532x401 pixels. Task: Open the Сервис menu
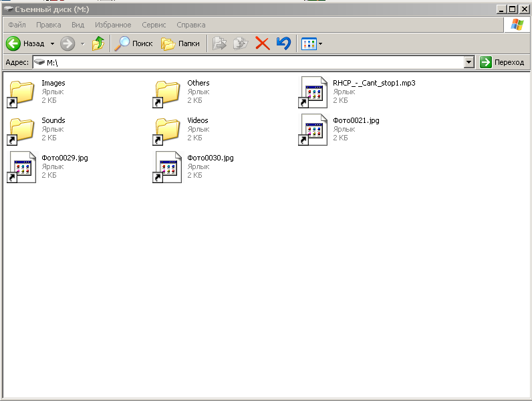(x=154, y=25)
